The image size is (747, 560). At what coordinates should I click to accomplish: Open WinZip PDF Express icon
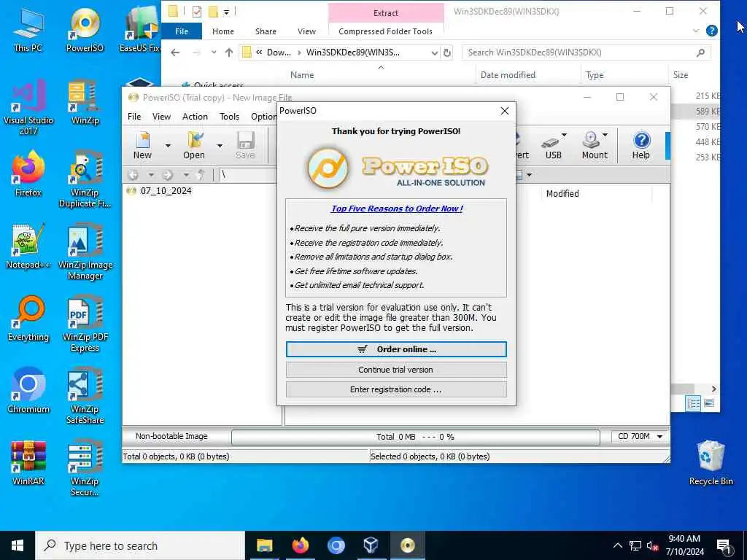click(85, 324)
